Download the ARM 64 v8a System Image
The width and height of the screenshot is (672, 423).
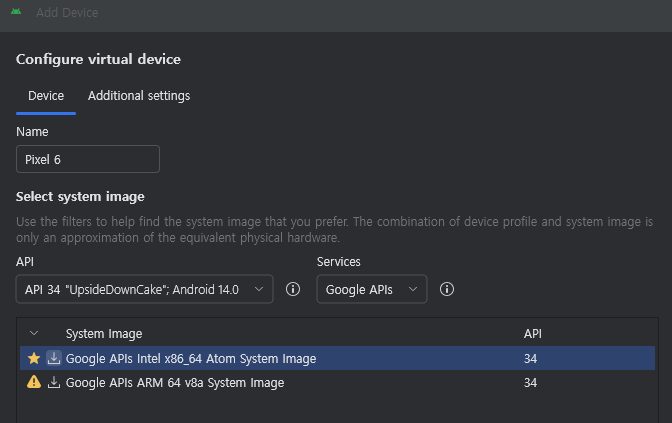point(54,382)
